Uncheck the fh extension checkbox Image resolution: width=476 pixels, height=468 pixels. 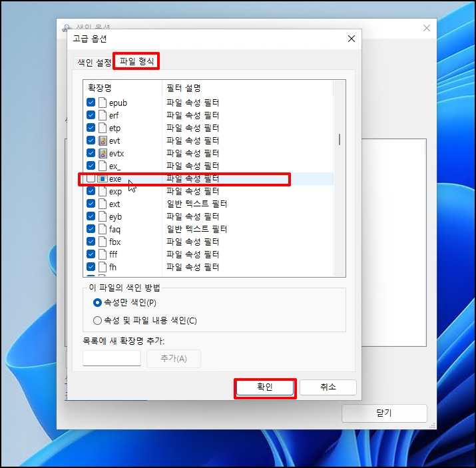click(x=91, y=267)
